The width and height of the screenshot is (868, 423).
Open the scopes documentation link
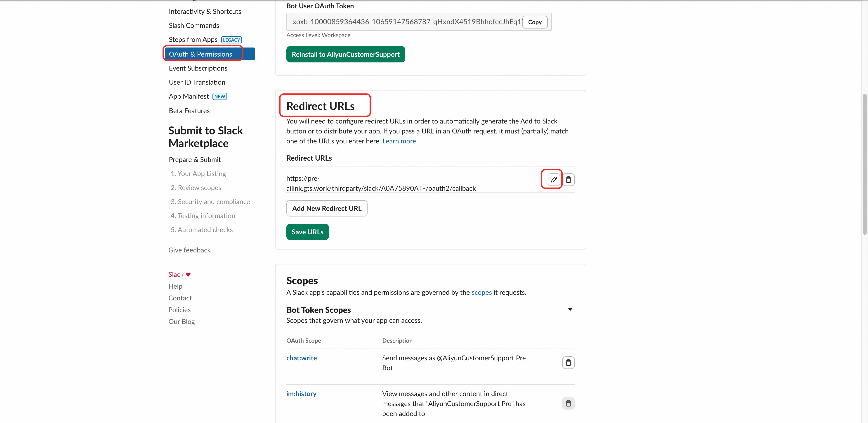tap(481, 292)
